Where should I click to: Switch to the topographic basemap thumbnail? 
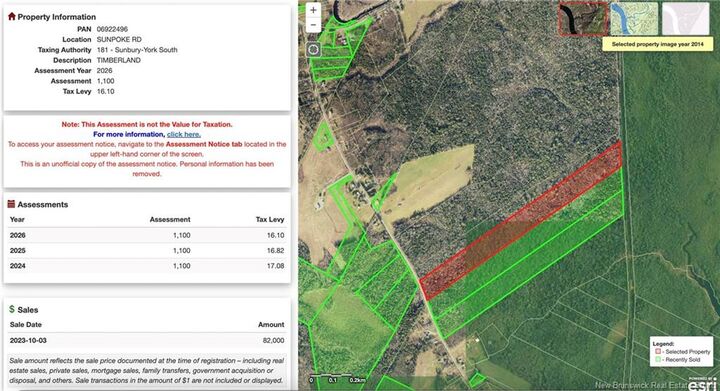pos(634,18)
